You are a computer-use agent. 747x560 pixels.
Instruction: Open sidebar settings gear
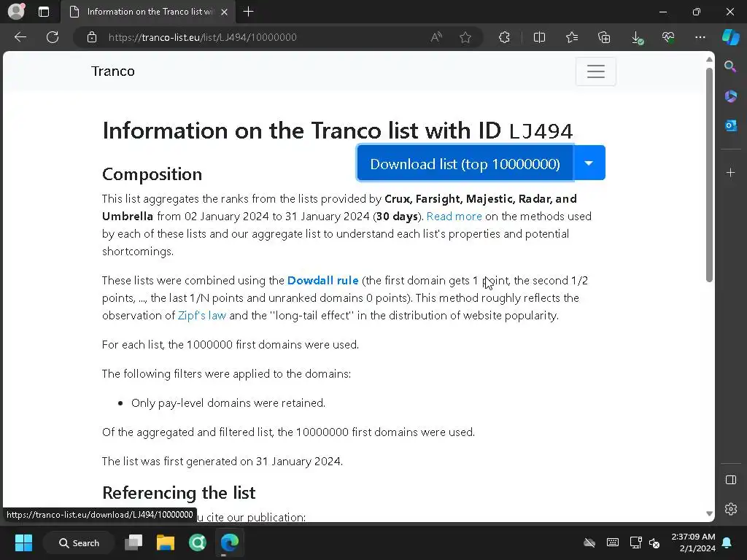pos(730,509)
